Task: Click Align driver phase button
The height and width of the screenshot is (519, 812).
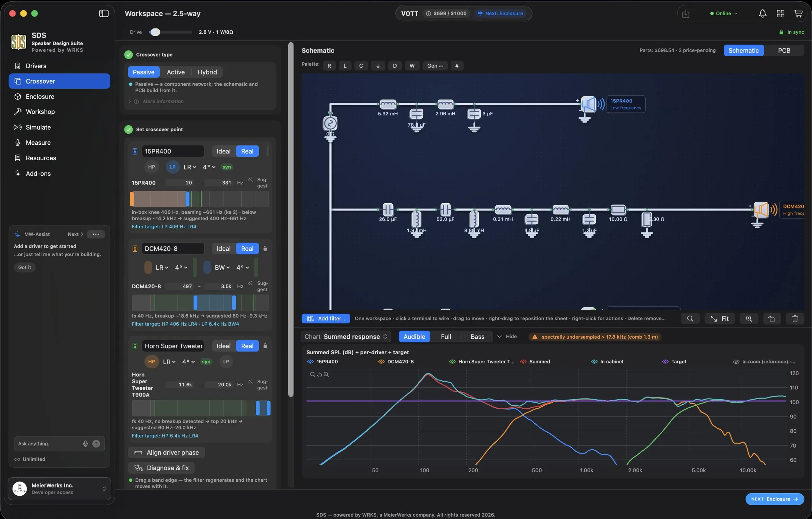Action: point(166,453)
